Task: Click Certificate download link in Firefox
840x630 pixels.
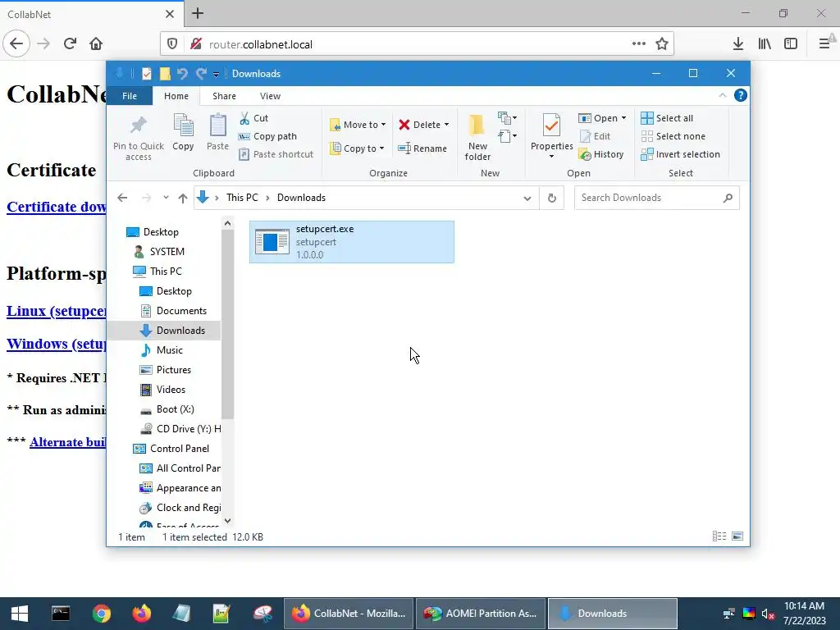Action: 57,207
